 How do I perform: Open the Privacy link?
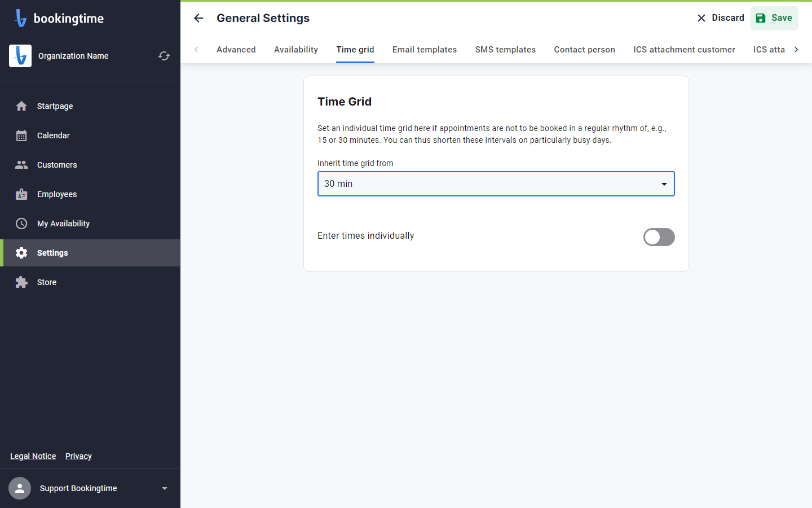(78, 456)
